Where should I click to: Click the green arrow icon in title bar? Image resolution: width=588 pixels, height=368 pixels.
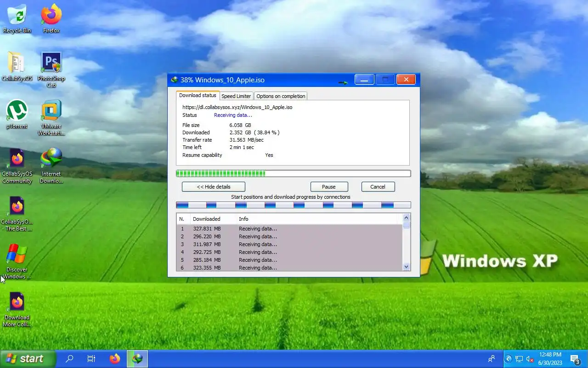click(343, 82)
